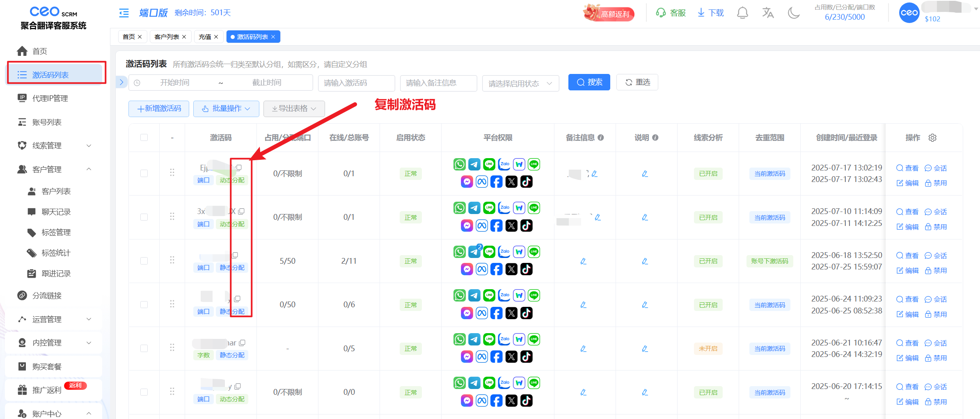This screenshot has width=980, height=419.
Task: Click the 新增激活码 button
Action: click(x=159, y=108)
